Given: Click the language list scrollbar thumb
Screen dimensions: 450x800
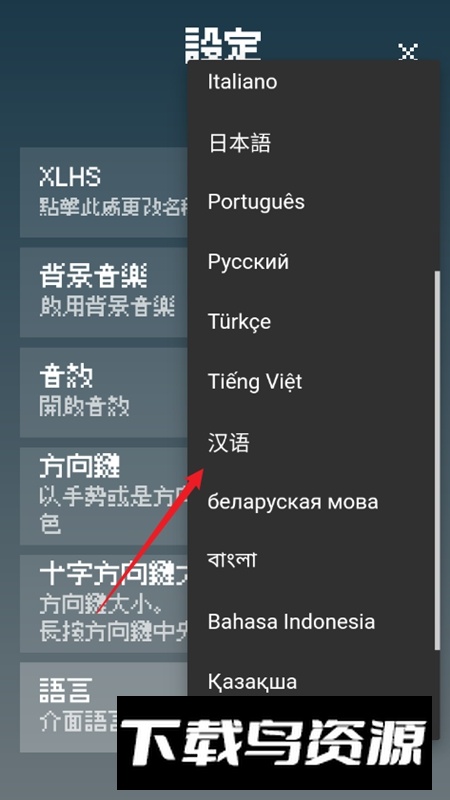Looking at the screenshot, I should click(436, 460).
